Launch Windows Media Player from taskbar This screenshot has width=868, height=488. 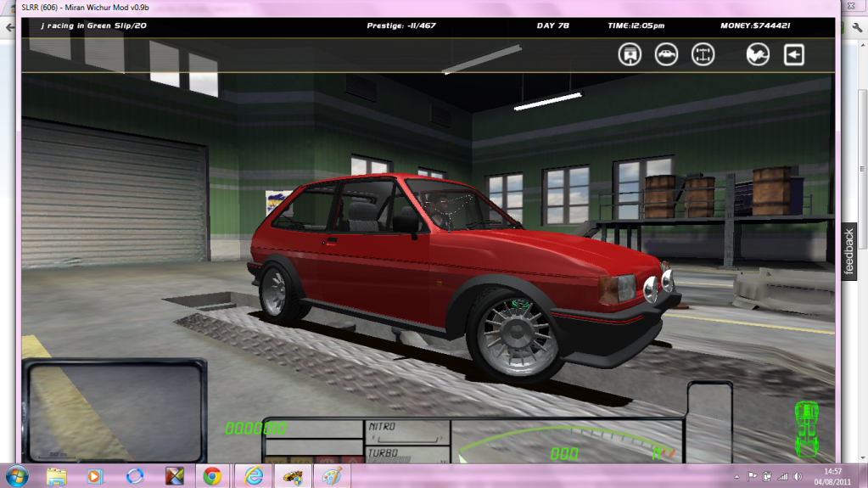(x=95, y=476)
